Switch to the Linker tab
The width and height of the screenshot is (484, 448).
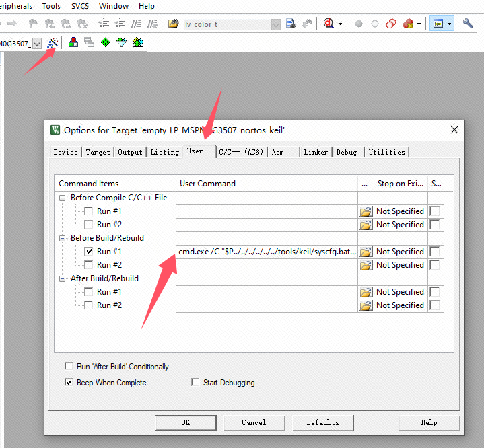click(316, 152)
